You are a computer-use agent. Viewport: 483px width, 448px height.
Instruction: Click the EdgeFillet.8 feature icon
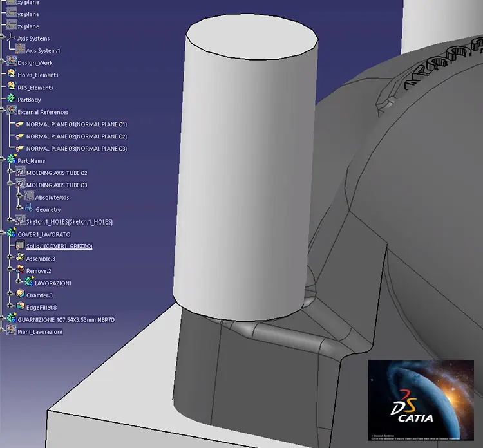click(x=21, y=306)
